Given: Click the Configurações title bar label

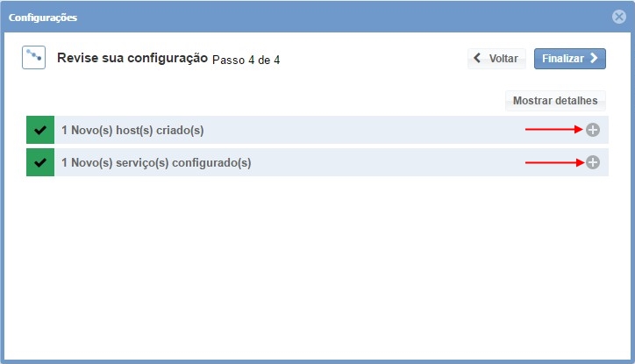Looking at the screenshot, I should click(x=43, y=17).
